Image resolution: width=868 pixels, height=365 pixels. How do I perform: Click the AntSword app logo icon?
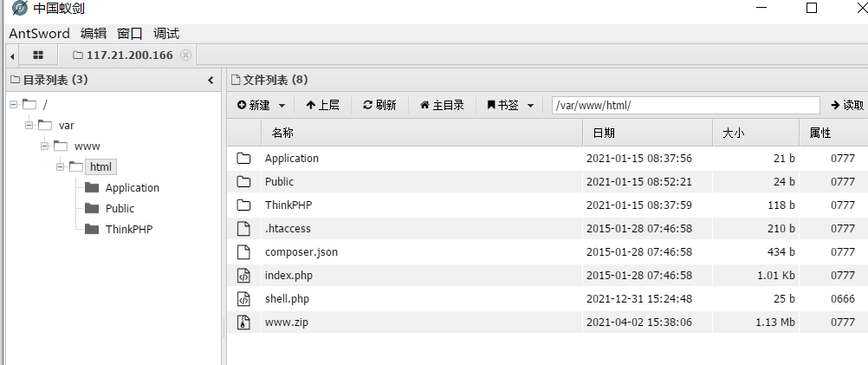click(19, 8)
